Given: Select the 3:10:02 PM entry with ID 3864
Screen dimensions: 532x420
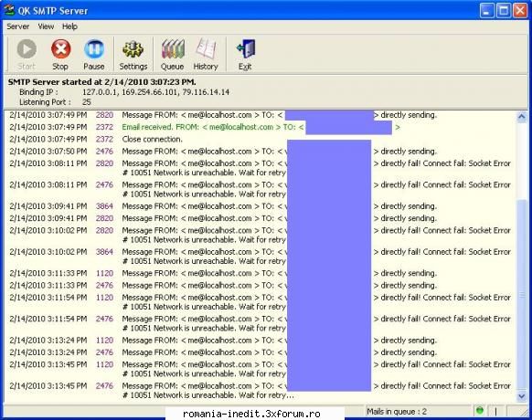Looking at the screenshot, I should click(x=261, y=257).
